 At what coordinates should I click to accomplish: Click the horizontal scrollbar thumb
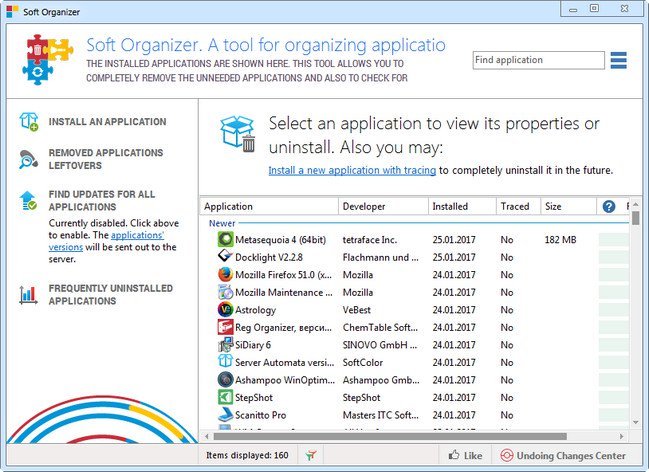[390, 436]
